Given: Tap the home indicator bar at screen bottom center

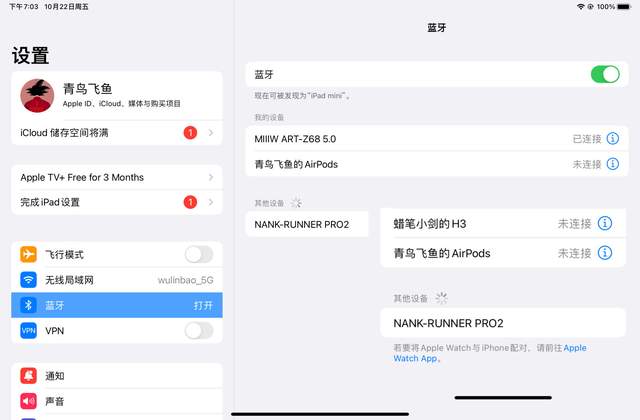Looking at the screenshot, I should (320, 414).
